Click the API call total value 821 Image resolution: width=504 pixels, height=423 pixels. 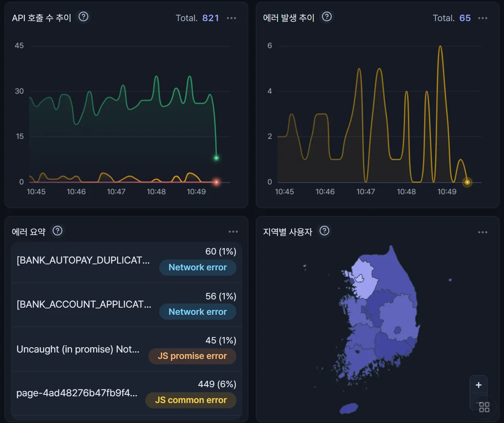[x=211, y=18]
